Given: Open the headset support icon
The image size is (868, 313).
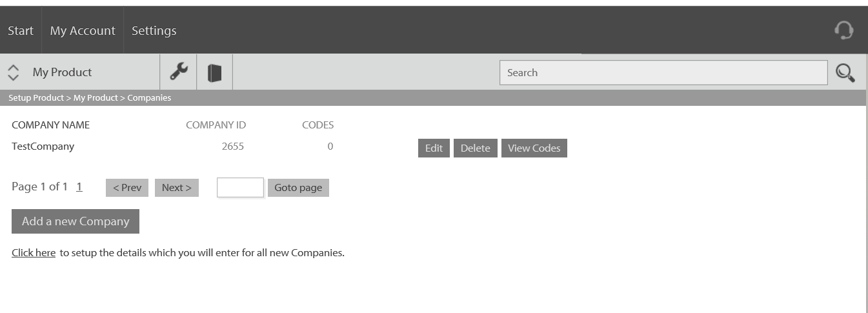Looking at the screenshot, I should tap(843, 30).
